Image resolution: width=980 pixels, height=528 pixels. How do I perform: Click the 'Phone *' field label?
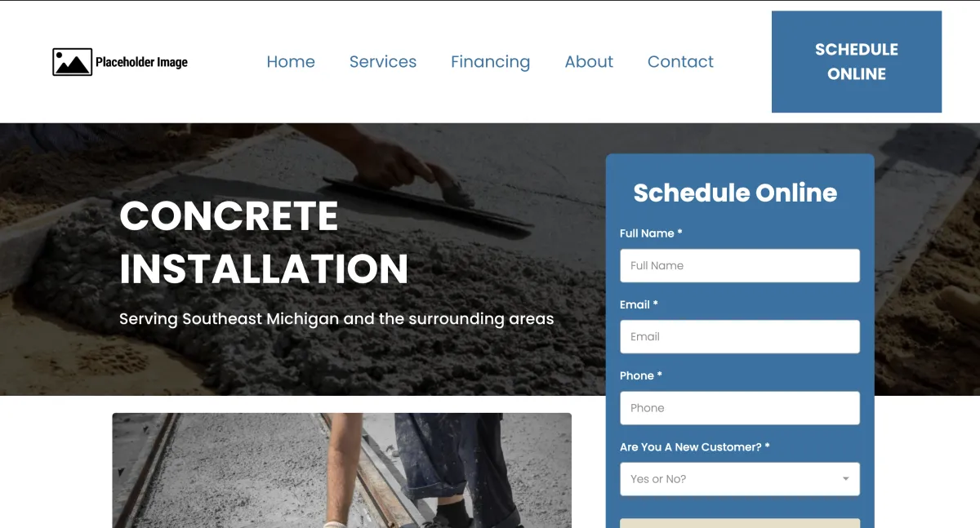641,376
